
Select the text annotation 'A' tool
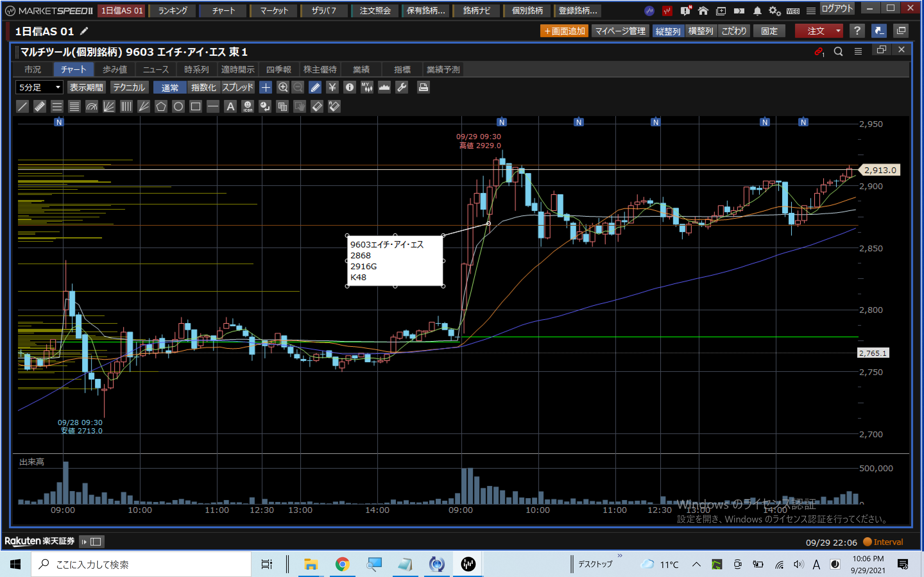coord(230,106)
